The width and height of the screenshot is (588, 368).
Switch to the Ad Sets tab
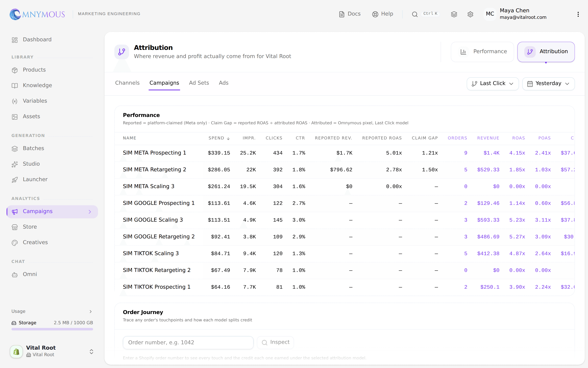199,83
